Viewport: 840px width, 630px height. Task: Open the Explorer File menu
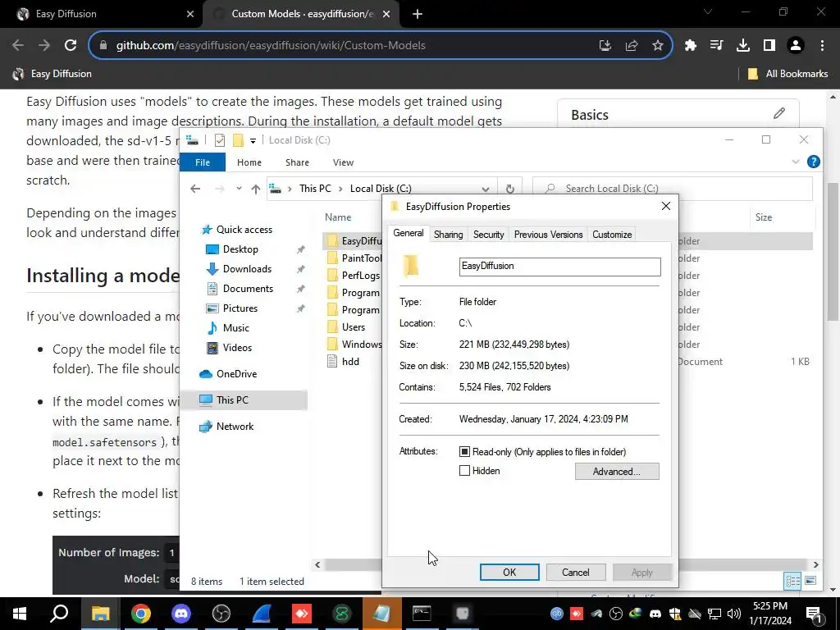(203, 162)
